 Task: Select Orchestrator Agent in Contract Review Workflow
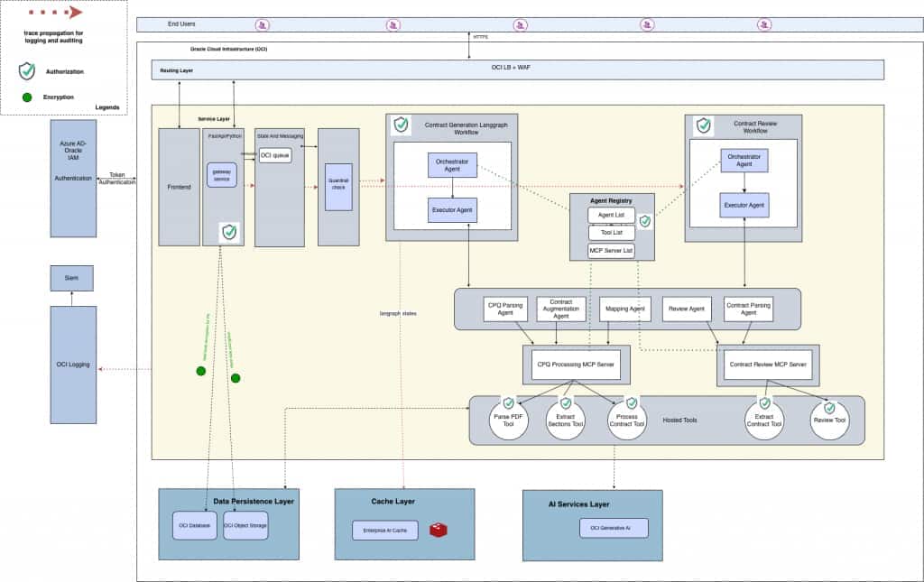(744, 161)
